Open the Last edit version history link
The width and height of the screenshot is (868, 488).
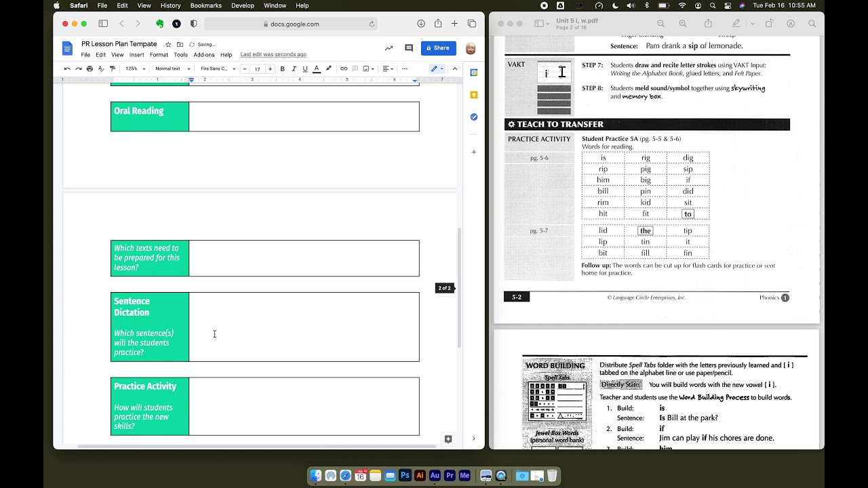click(x=273, y=55)
